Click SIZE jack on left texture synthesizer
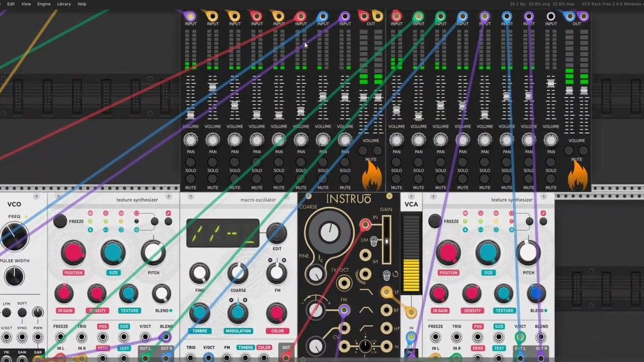 (124, 337)
